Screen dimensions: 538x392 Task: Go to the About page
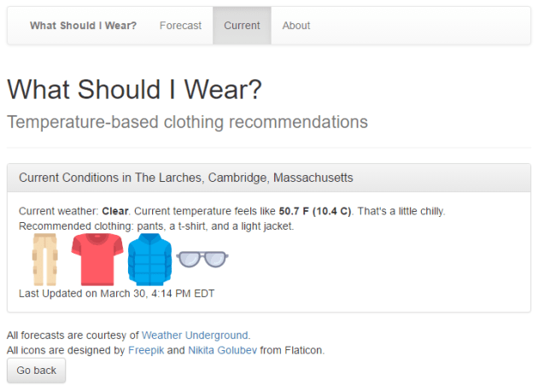296,26
